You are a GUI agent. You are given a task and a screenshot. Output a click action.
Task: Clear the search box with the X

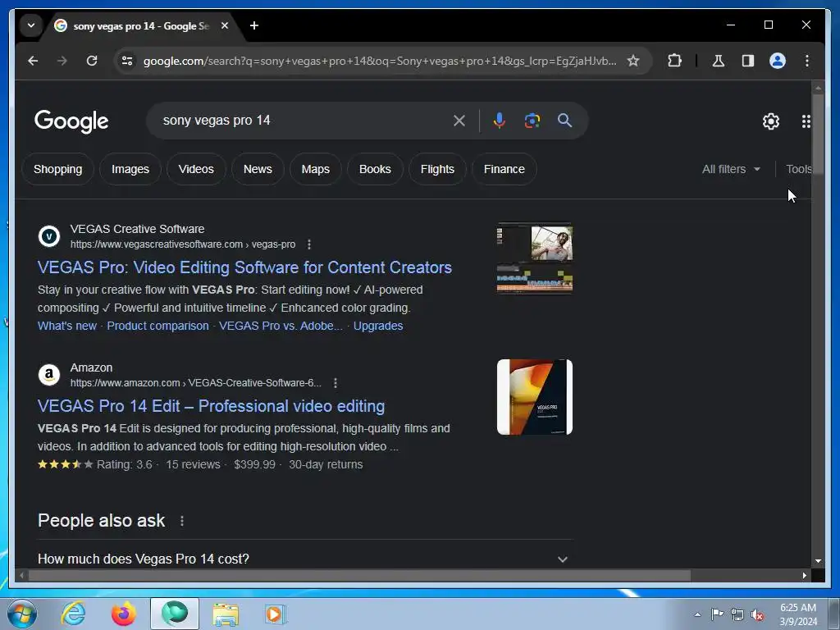click(459, 121)
